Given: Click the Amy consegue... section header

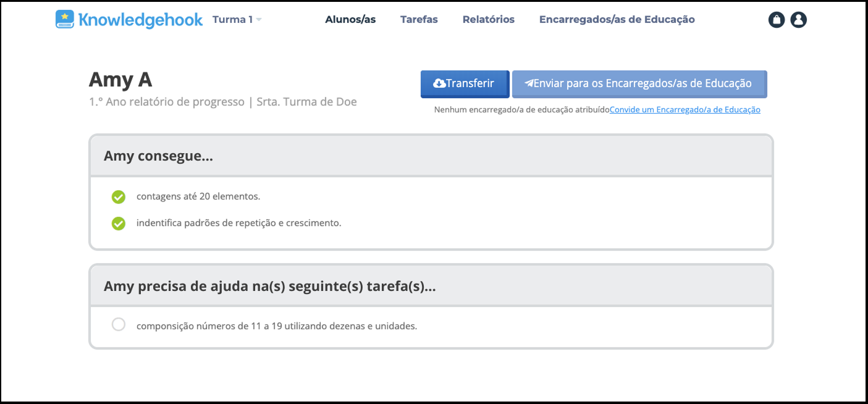Looking at the screenshot, I should (431, 156).
